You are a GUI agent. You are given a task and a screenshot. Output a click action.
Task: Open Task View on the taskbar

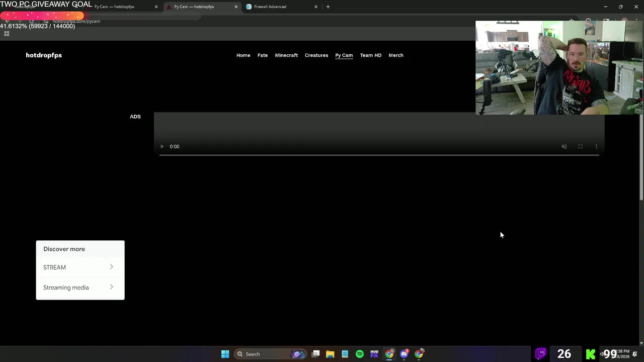pos(315,354)
